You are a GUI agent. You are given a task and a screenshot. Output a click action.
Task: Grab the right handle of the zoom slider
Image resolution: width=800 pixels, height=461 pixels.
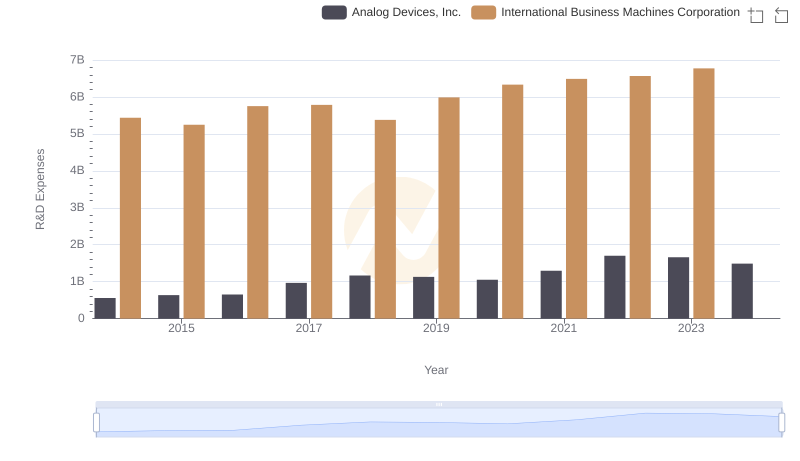[781, 422]
